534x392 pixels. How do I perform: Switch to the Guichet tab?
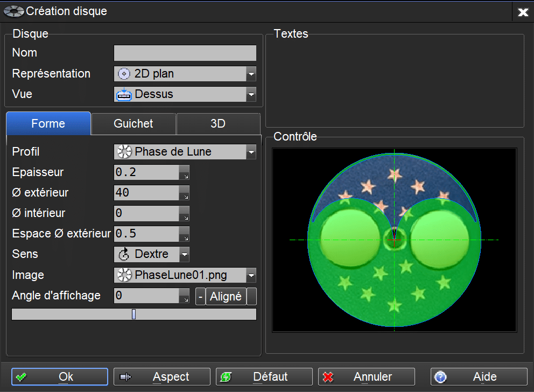coord(133,123)
